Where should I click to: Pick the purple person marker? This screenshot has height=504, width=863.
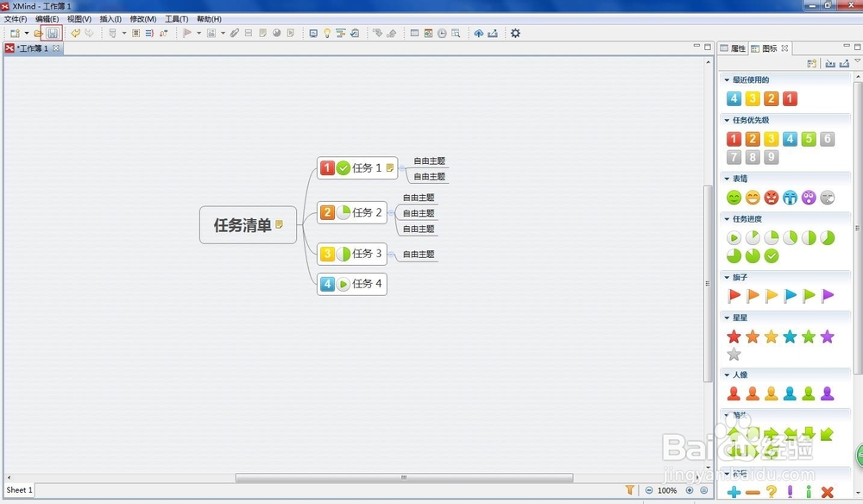click(x=828, y=393)
